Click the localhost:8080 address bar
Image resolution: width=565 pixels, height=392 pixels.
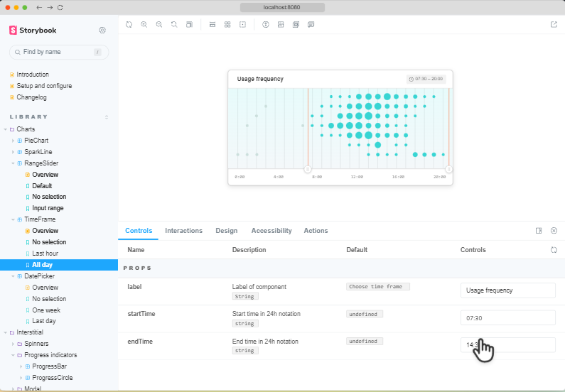[282, 7]
